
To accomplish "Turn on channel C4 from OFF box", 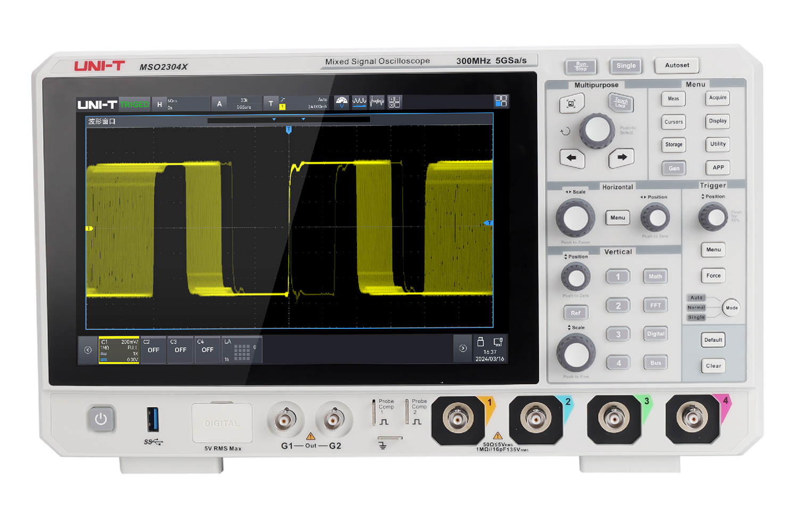I will (x=207, y=350).
